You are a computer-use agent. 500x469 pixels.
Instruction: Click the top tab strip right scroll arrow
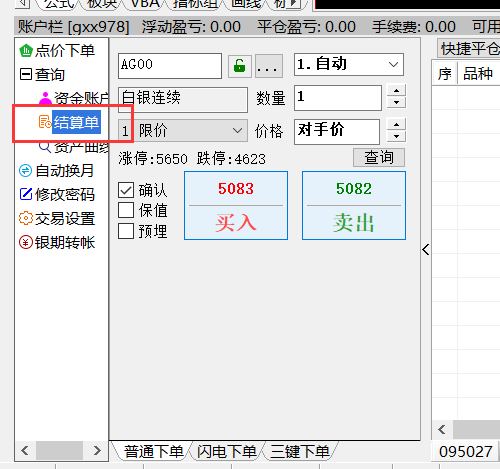pos(294,4)
